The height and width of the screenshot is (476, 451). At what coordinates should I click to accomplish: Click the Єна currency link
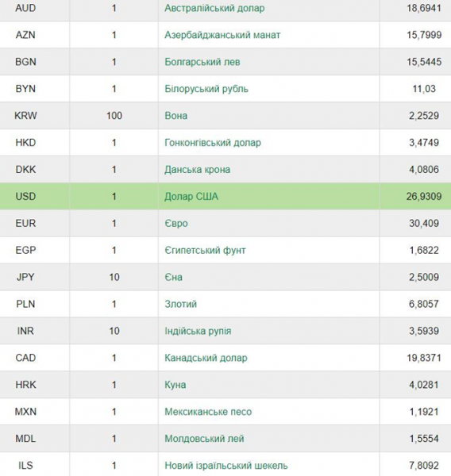coord(173,277)
